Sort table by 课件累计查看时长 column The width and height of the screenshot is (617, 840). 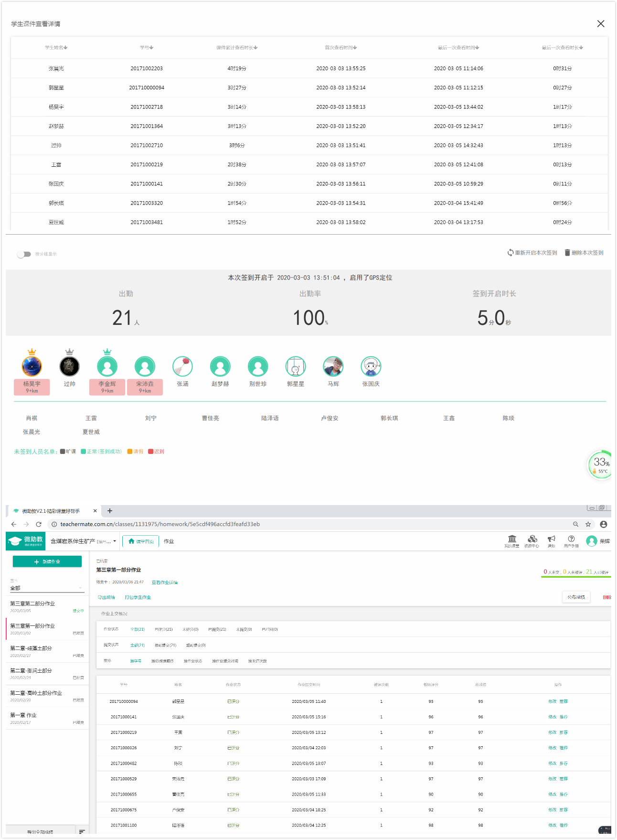237,48
